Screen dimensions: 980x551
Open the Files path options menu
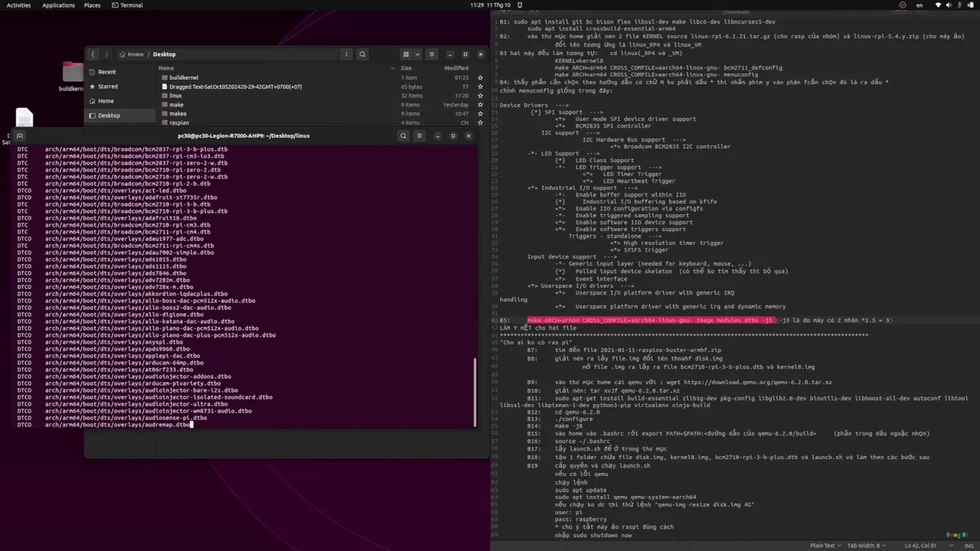346,54
